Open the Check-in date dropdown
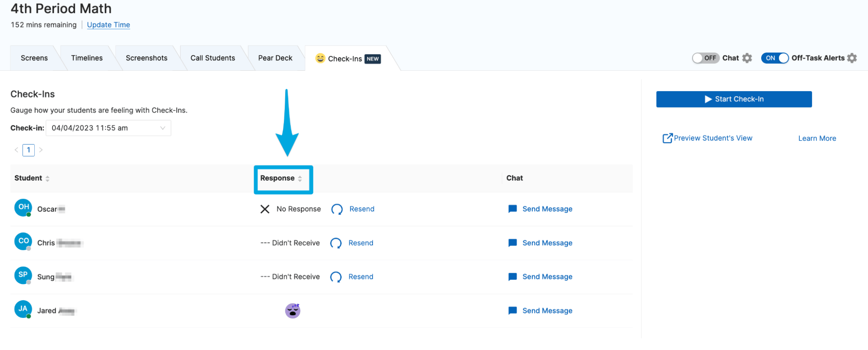 [x=109, y=128]
